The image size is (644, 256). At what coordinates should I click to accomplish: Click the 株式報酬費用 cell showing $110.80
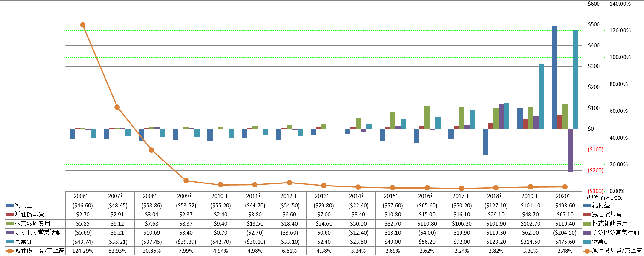[x=427, y=224]
